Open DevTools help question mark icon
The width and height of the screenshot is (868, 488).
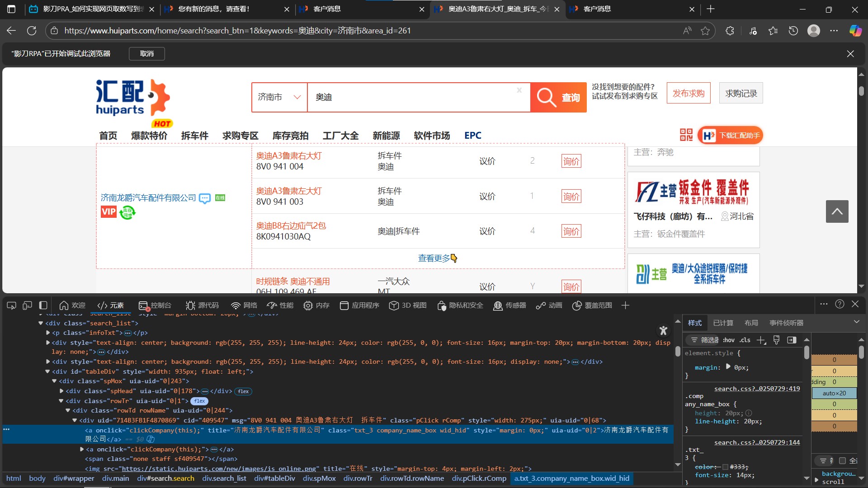pyautogui.click(x=840, y=305)
